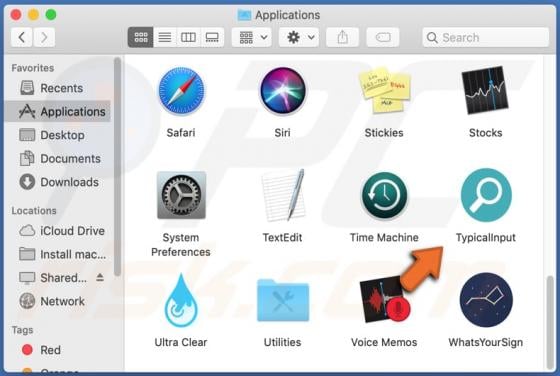Open Documents in the sidebar
This screenshot has height=376, width=560.
pyautogui.click(x=57, y=159)
